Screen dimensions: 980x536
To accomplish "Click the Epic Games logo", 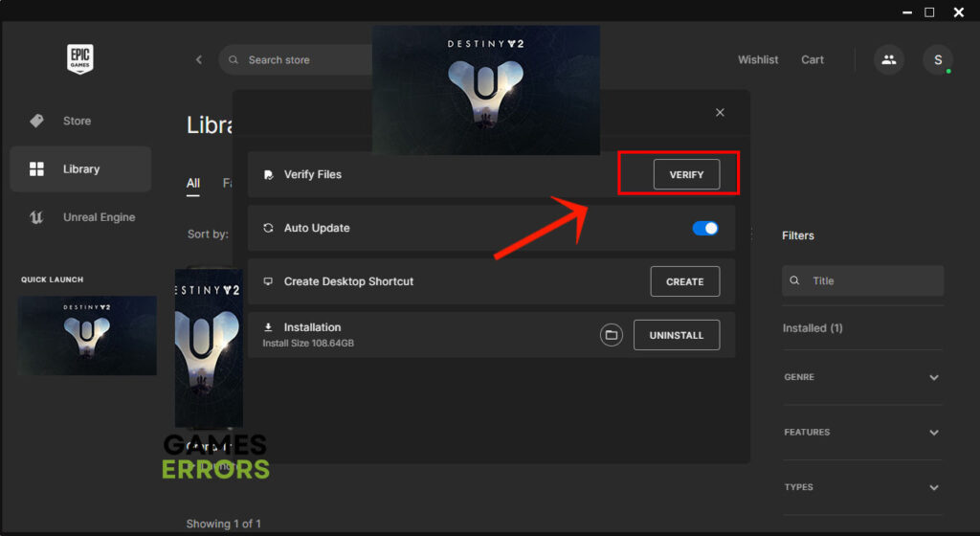I will tap(79, 59).
